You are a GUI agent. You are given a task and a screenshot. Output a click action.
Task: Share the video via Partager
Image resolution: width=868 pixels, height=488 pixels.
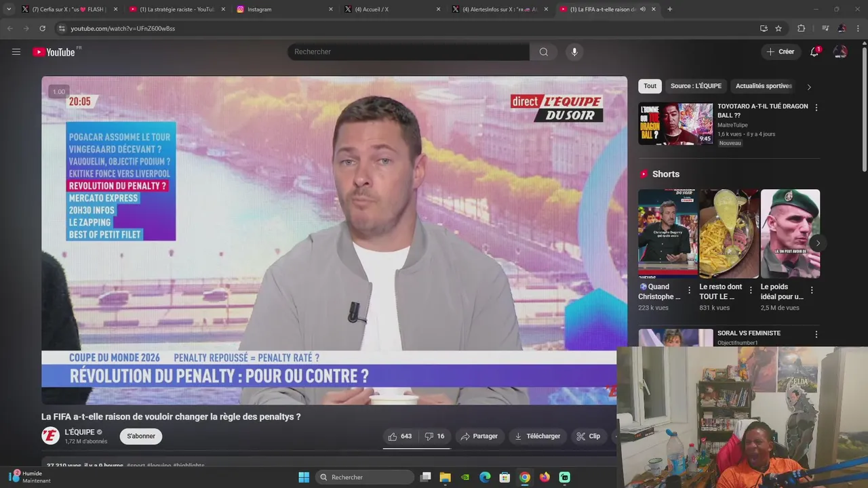pyautogui.click(x=479, y=436)
